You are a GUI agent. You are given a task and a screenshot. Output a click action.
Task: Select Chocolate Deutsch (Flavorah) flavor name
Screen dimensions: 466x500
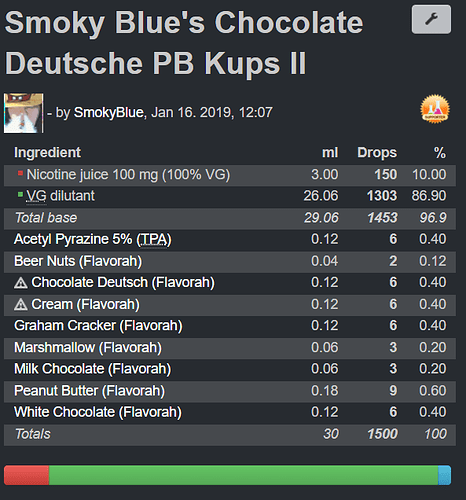pyautogui.click(x=123, y=282)
